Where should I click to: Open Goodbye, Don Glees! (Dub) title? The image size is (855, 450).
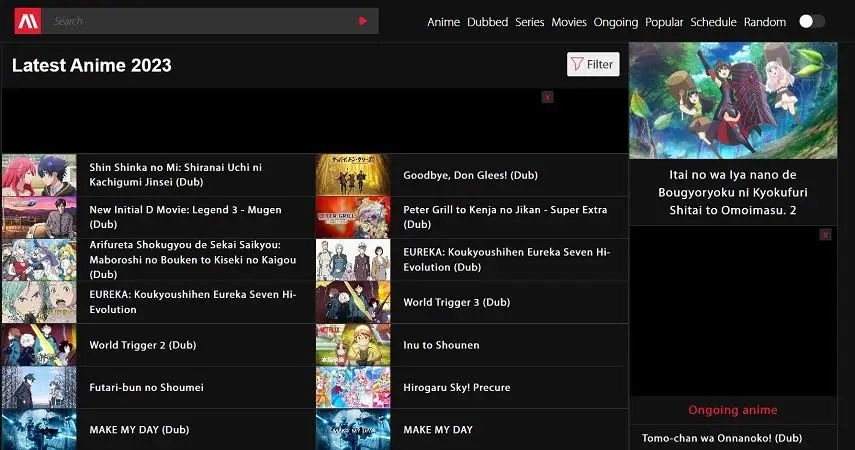click(x=471, y=175)
